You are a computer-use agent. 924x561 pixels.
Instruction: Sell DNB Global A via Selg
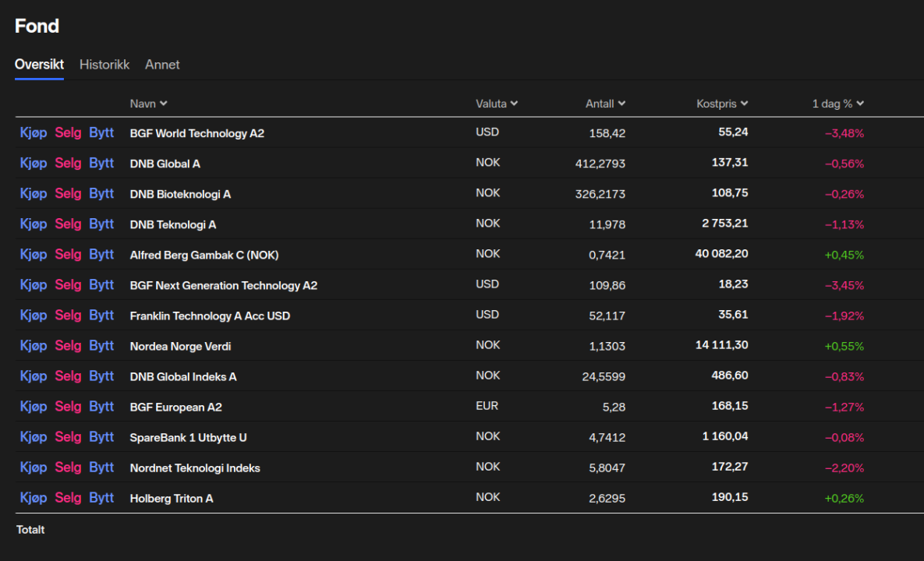[68, 163]
